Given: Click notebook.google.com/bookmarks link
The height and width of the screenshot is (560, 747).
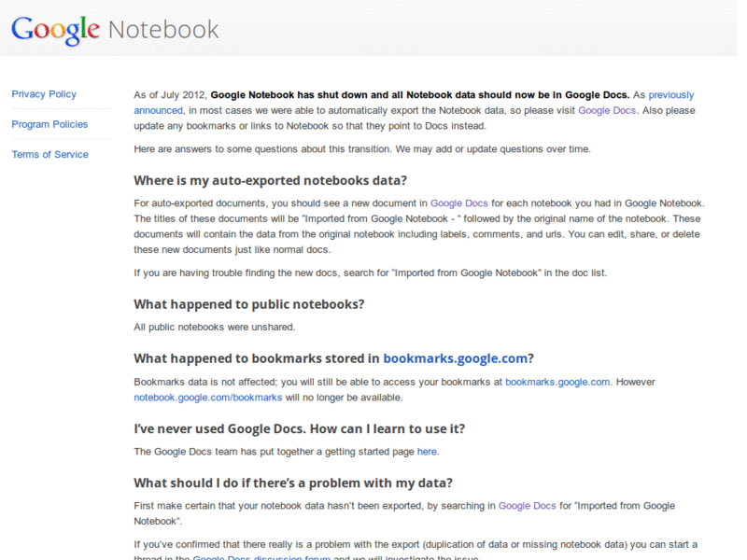Looking at the screenshot, I should pos(207,398).
